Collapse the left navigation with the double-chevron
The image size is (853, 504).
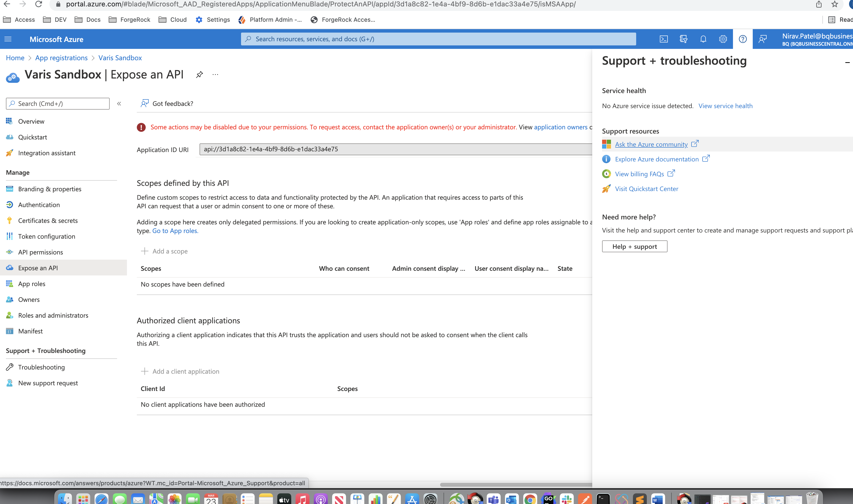pyautogui.click(x=119, y=104)
